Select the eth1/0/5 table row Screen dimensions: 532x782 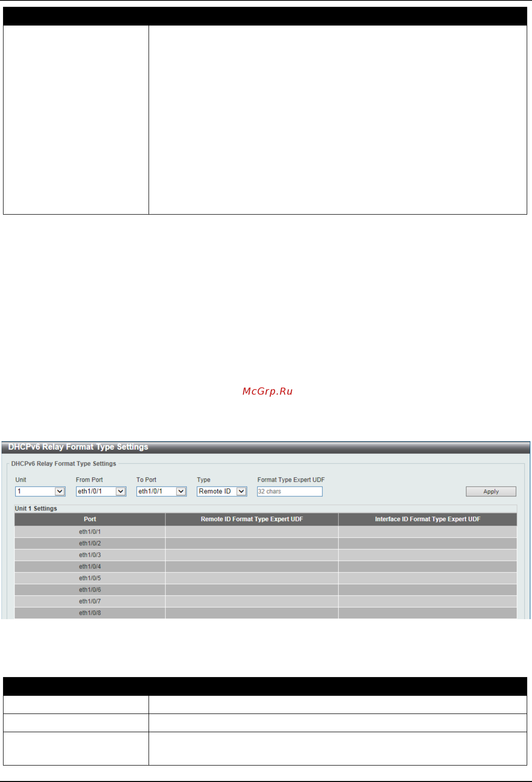pos(266,578)
